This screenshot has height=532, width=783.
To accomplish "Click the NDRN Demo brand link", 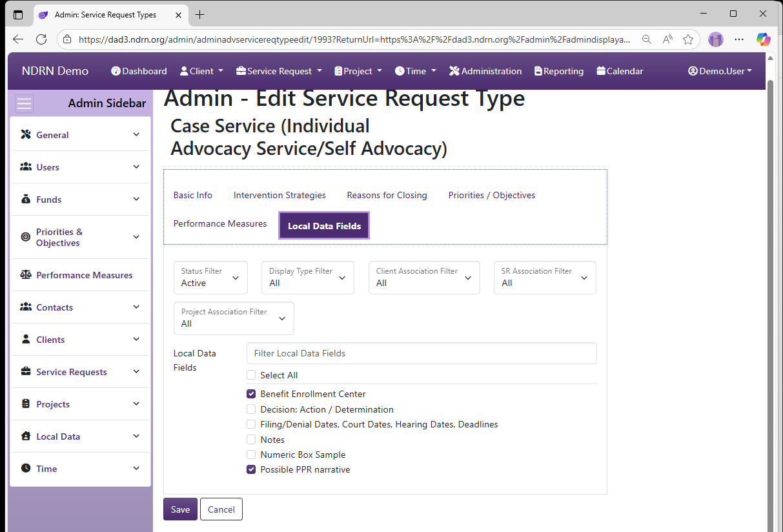I will pyautogui.click(x=55, y=71).
